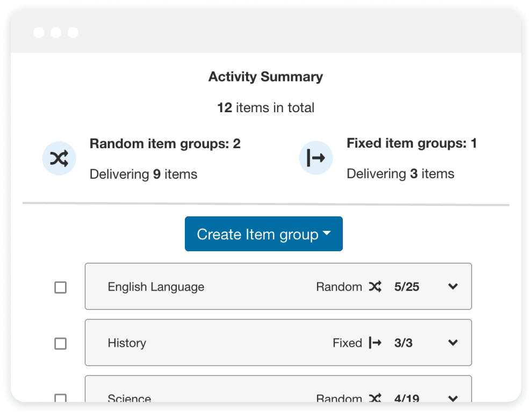Click the History group name

pos(127,343)
